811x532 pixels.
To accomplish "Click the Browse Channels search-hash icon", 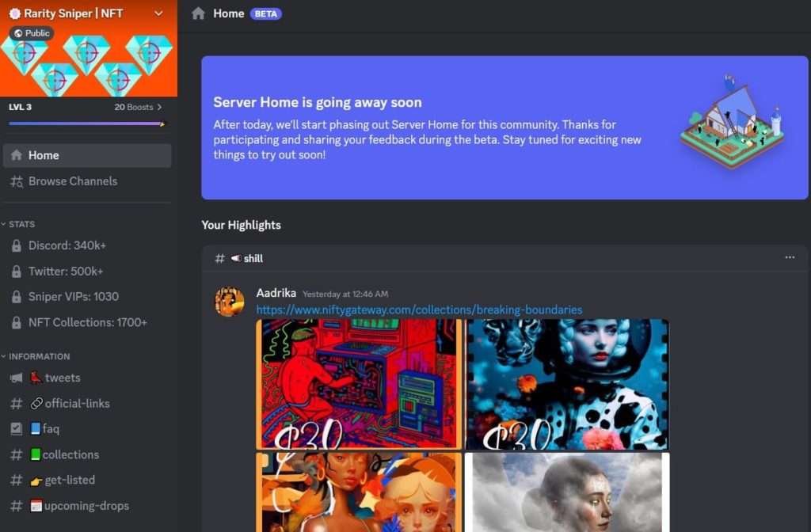I will 17,181.
